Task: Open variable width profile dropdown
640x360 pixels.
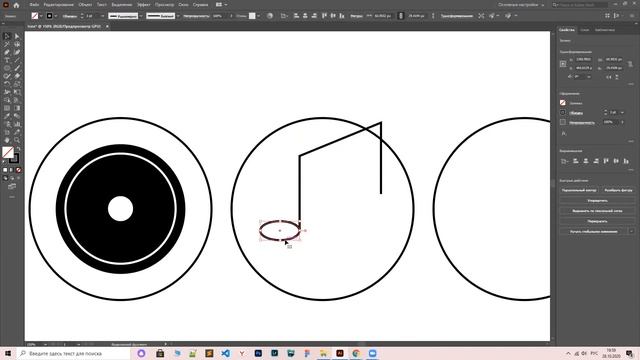Action: 140,16
